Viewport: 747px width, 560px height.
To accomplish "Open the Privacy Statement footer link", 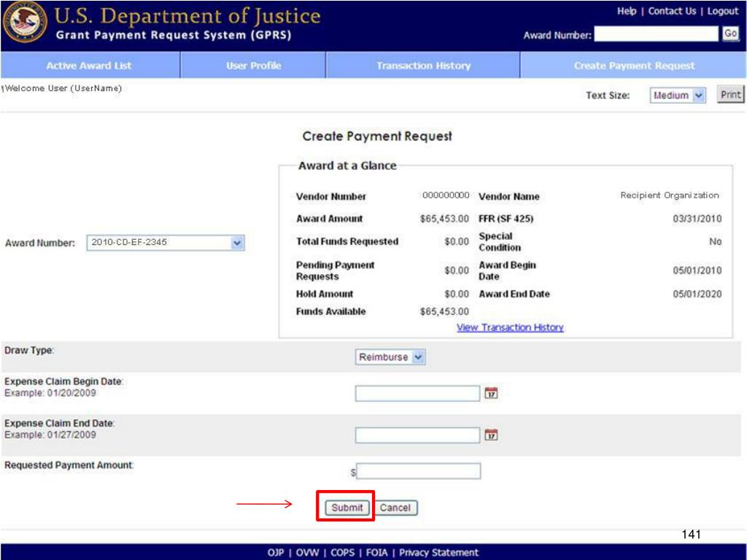I will point(438,553).
